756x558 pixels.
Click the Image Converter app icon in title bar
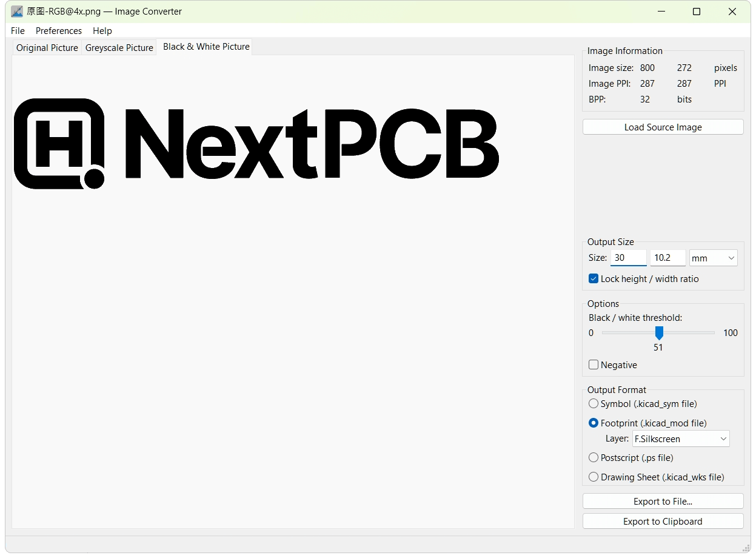point(17,12)
